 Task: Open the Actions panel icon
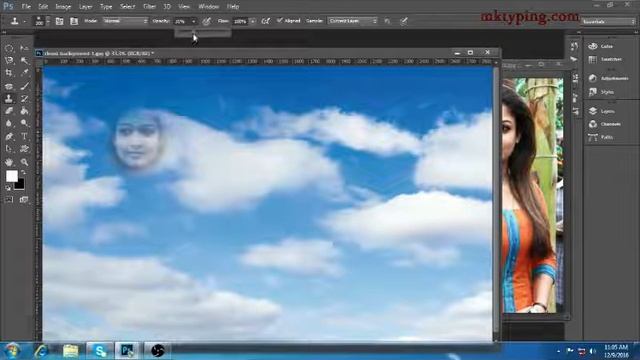[575, 60]
